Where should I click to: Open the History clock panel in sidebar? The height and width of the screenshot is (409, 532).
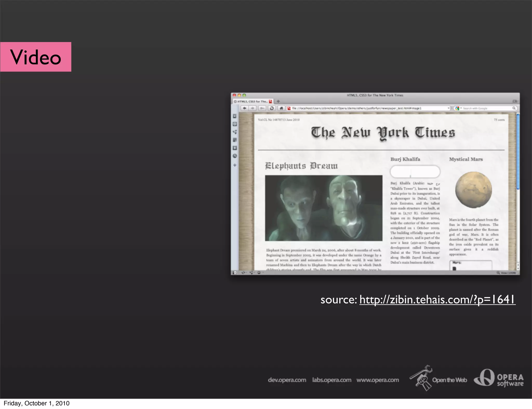point(235,156)
